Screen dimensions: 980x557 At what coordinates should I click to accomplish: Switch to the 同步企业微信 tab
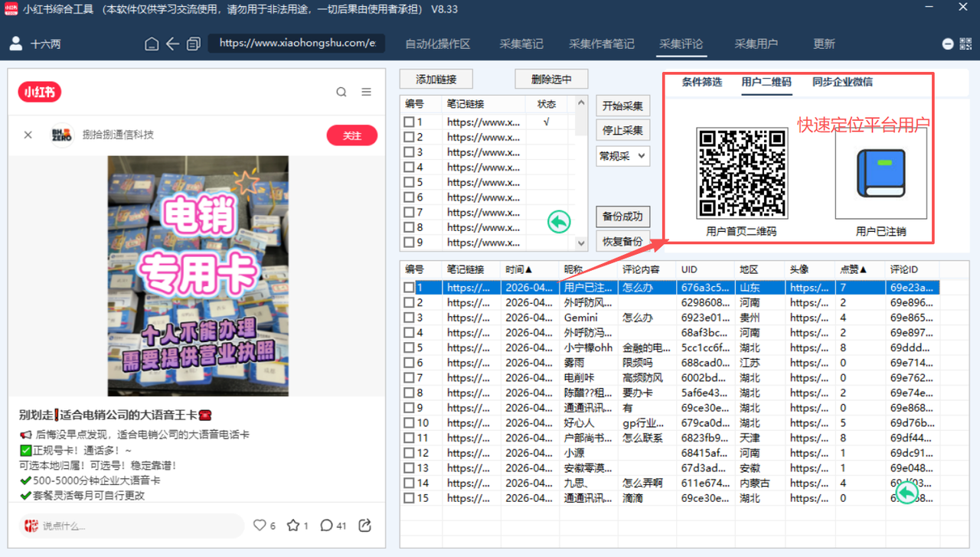tap(842, 82)
